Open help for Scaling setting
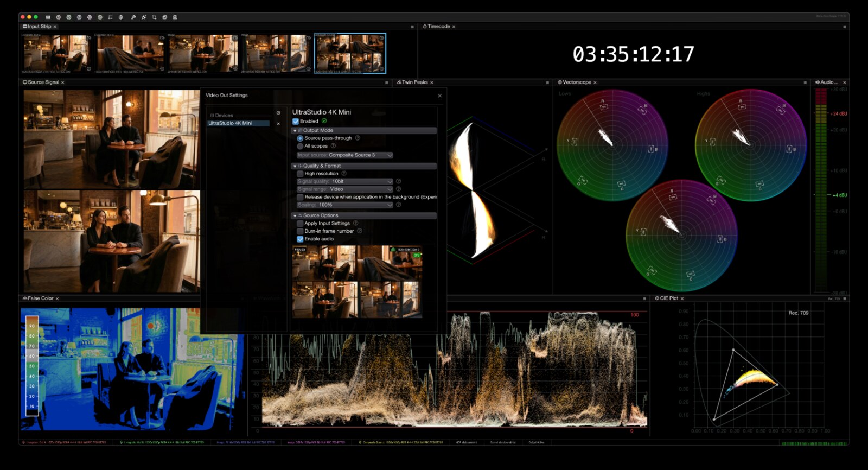 tap(398, 205)
